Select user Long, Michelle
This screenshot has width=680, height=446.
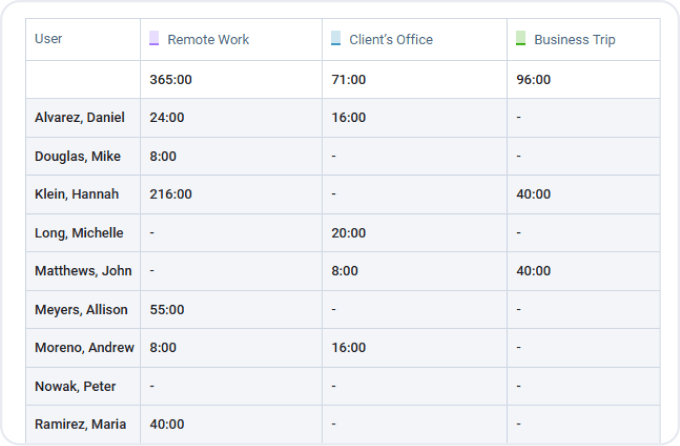(79, 233)
